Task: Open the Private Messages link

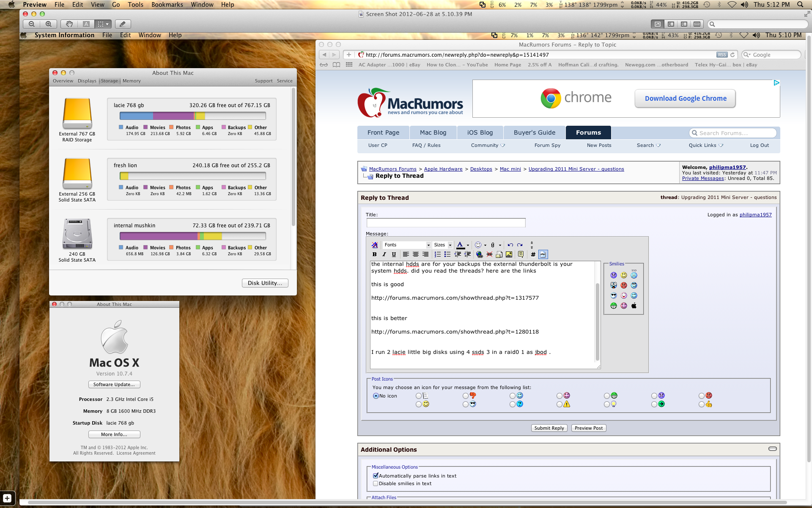Action: pyautogui.click(x=703, y=178)
